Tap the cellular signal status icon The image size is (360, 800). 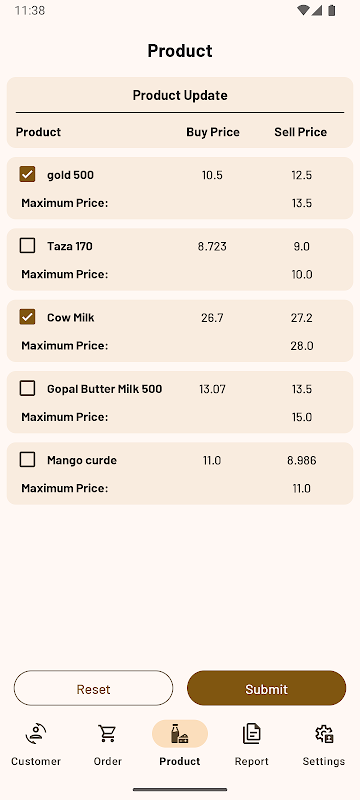(317, 10)
